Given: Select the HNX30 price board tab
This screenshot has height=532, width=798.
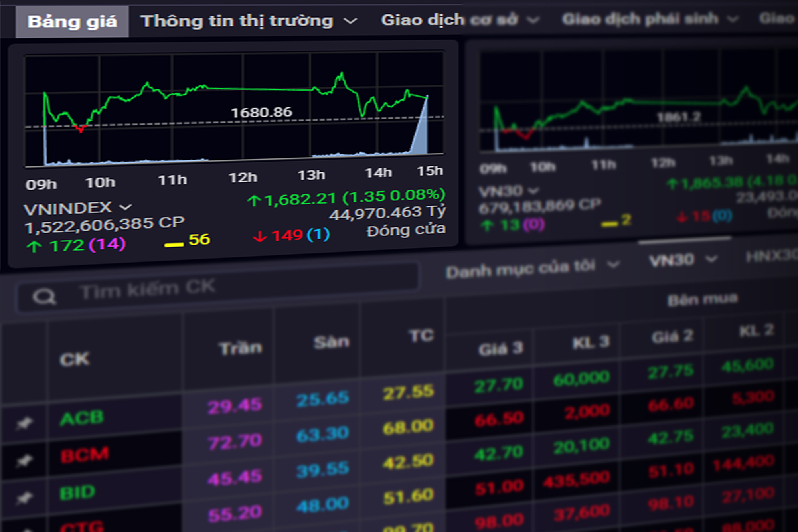Looking at the screenshot, I should [x=771, y=256].
